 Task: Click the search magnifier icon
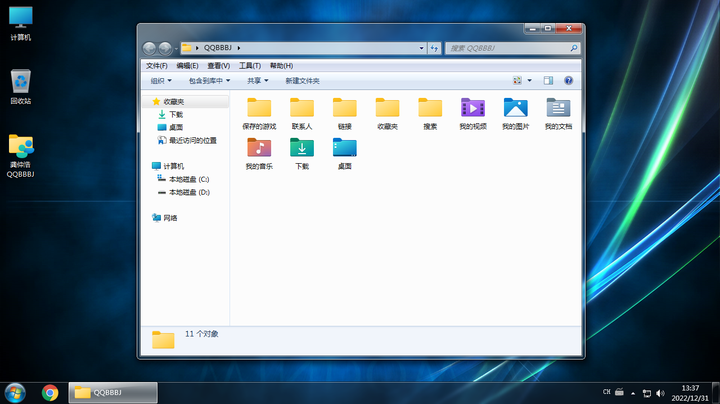574,48
